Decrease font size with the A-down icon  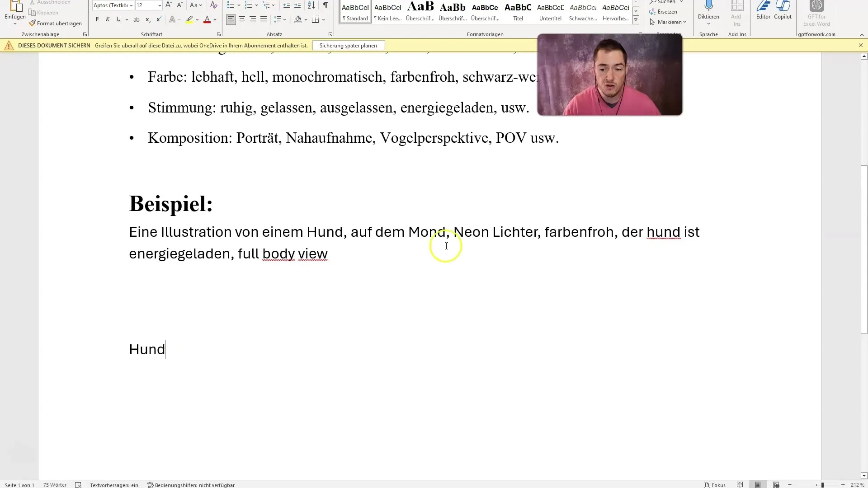pos(179,5)
